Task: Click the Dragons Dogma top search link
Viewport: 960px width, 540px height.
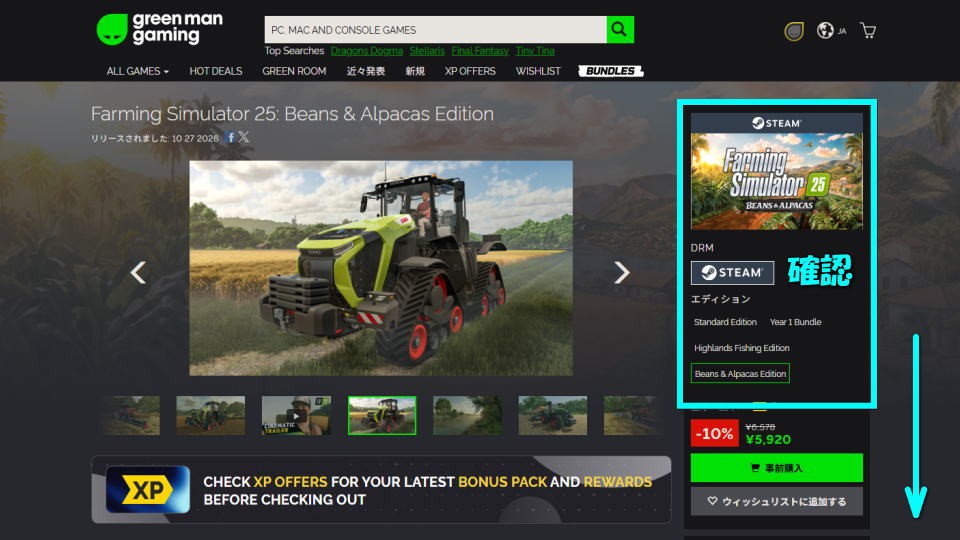Action: click(x=367, y=51)
